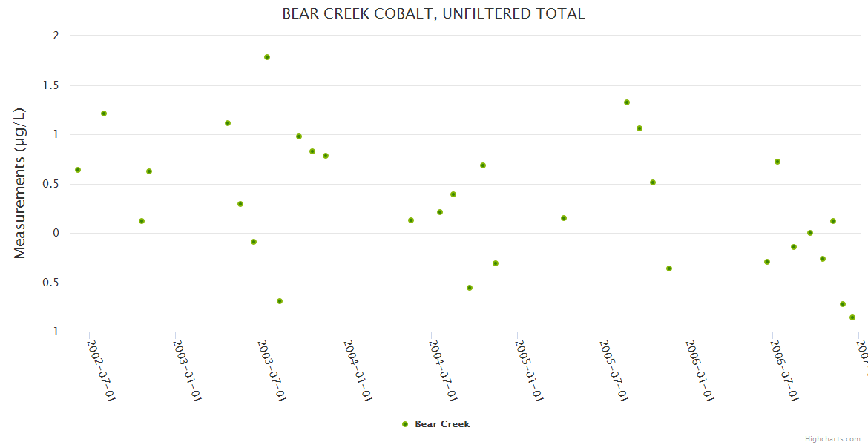Image resolution: width=868 pixels, height=445 pixels.
Task: Open the Highcharts.com credits link
Action: click(x=833, y=439)
